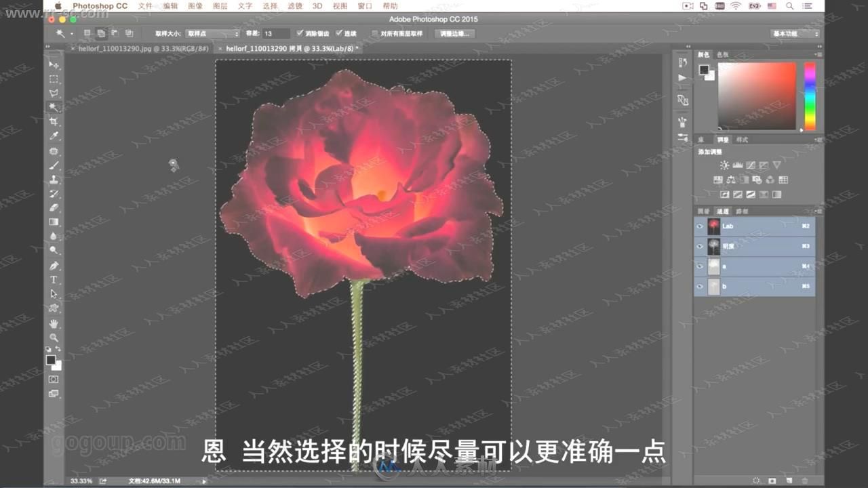This screenshot has width=868, height=488.
Task: Select the Clone Stamp tool
Action: click(x=54, y=180)
